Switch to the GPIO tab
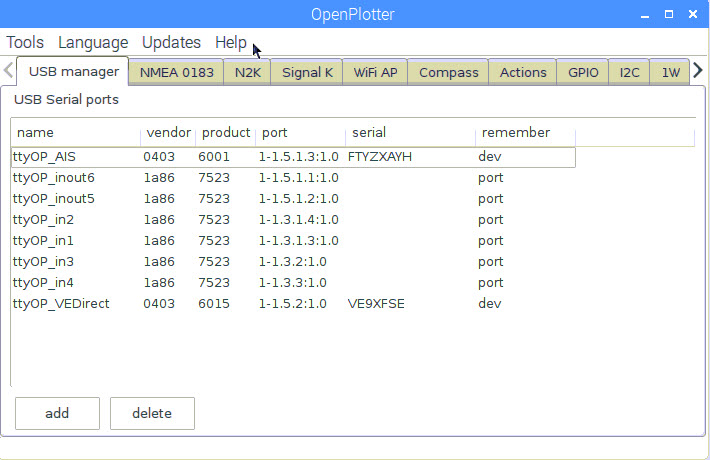 [x=583, y=72]
